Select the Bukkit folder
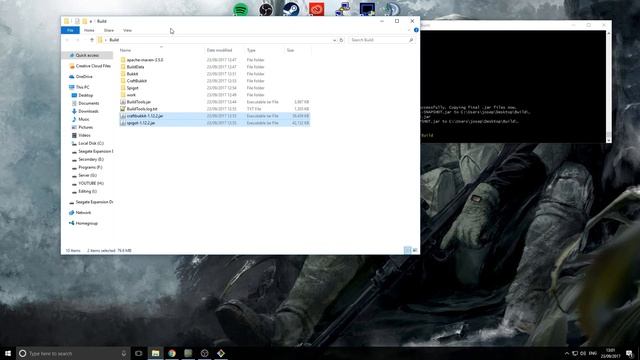The width and height of the screenshot is (640, 360). pos(132,74)
